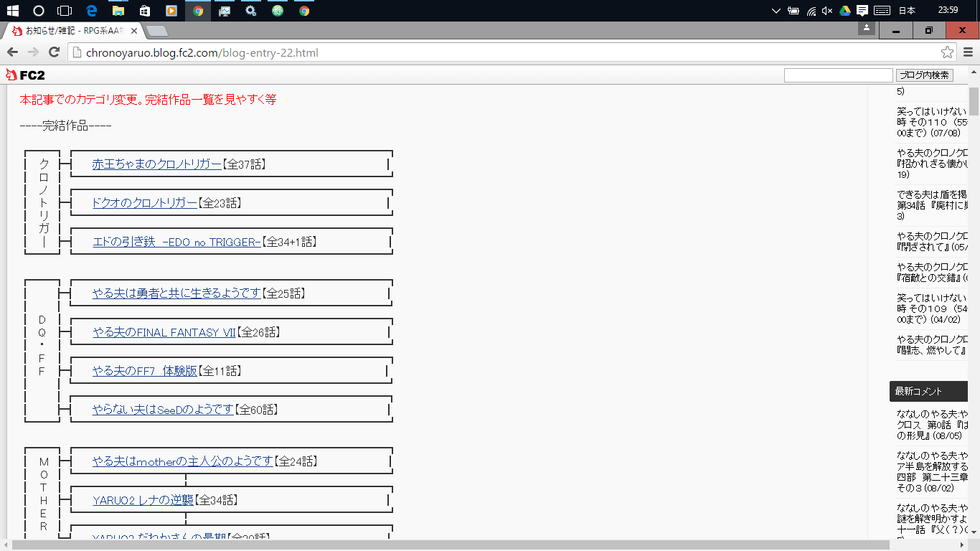Screen dimensions: 980x551
Task: Bookmark this page with the star
Action: [947, 52]
